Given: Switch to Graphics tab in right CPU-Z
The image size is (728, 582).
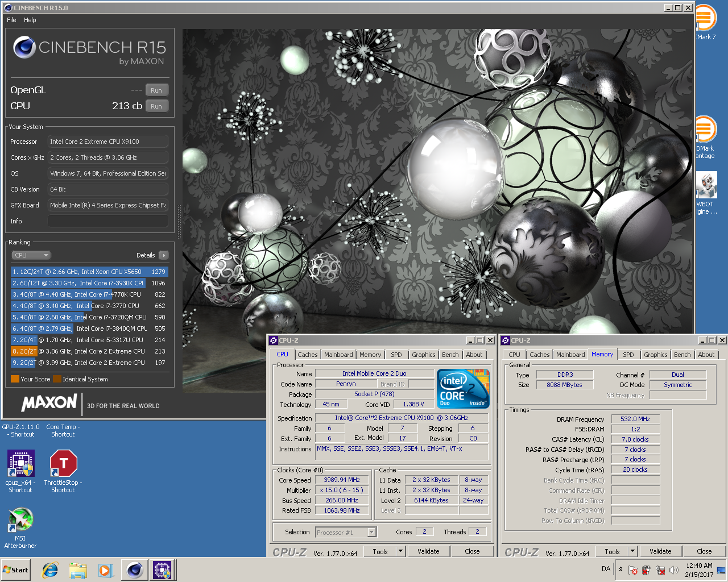Looking at the screenshot, I should click(656, 355).
